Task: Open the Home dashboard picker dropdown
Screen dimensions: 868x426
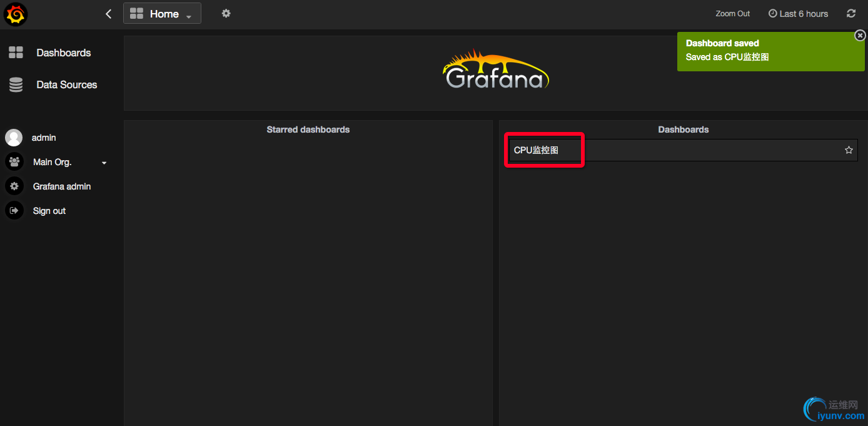Action: [x=162, y=14]
